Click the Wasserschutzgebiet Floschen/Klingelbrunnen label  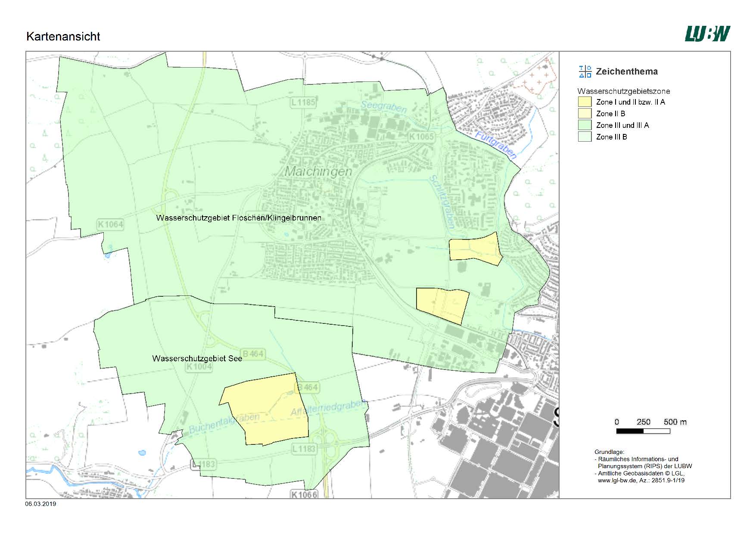(x=239, y=218)
